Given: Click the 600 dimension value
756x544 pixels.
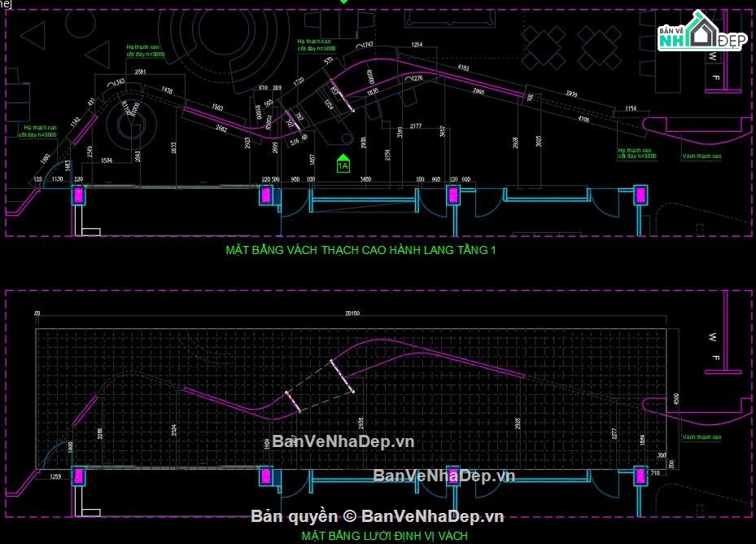Looking at the screenshot, I should tap(465, 179).
